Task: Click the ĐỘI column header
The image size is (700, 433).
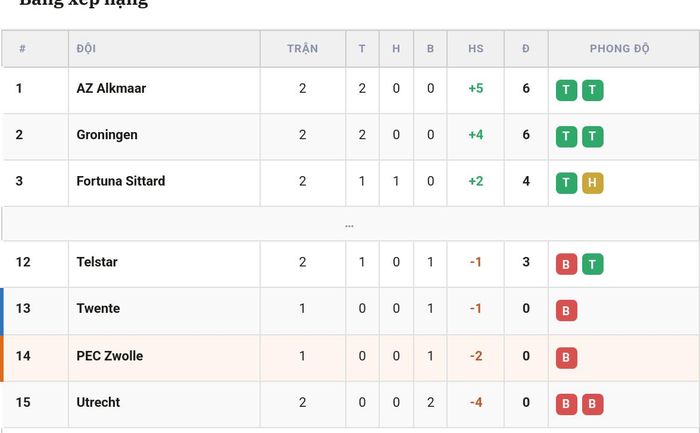Action: tap(86, 48)
